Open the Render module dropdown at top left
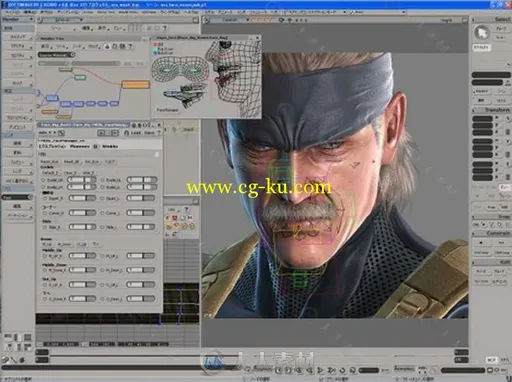Image resolution: width=512 pixels, height=382 pixels. (x=17, y=20)
